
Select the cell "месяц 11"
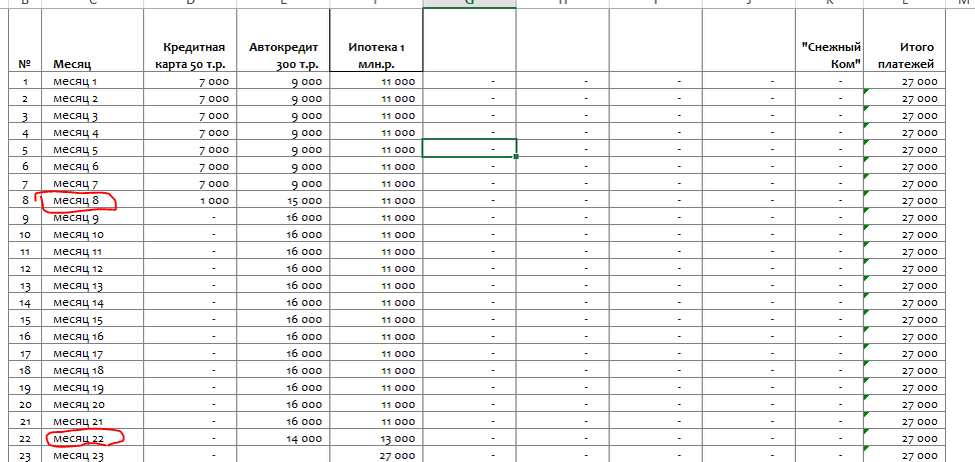click(x=92, y=251)
